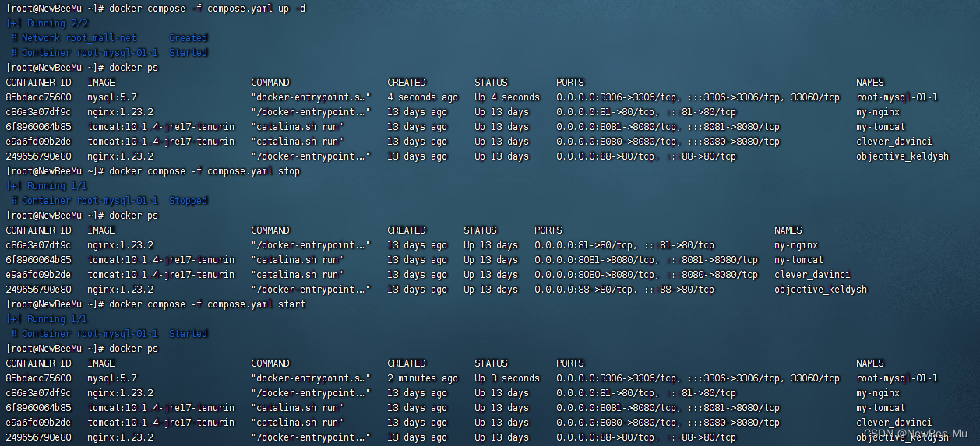Click port 8080 mapping of clever_davinci in last listing
This screenshot has width=980, height=446.
(668, 423)
